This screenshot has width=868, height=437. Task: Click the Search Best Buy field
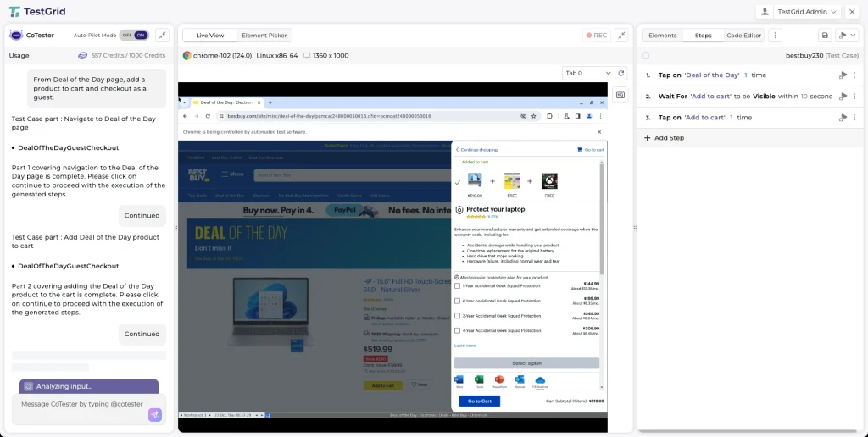coord(352,175)
